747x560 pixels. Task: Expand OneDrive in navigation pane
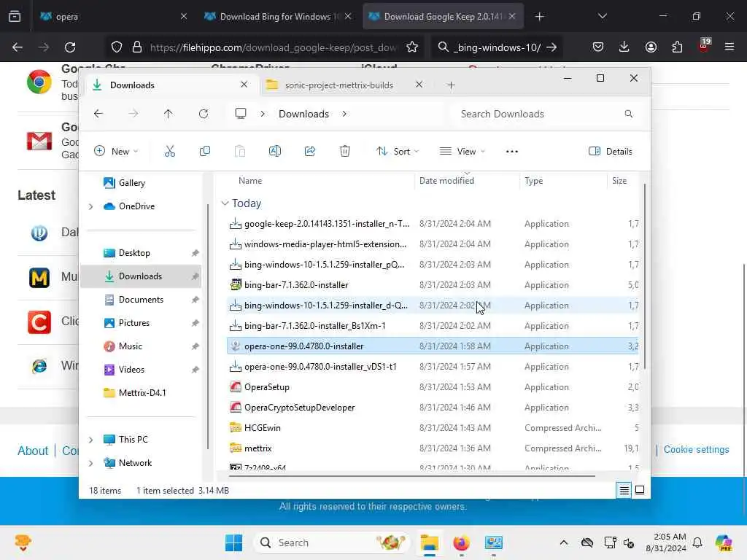coord(90,206)
